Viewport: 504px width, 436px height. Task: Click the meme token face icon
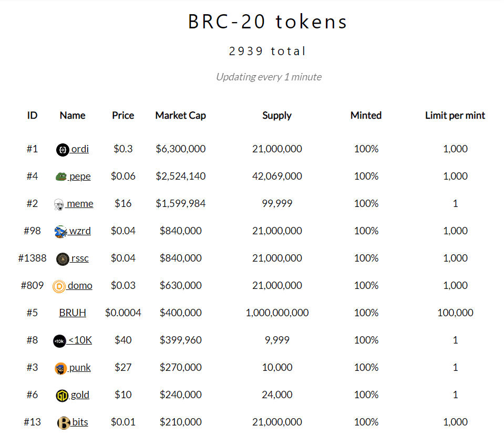tap(59, 204)
